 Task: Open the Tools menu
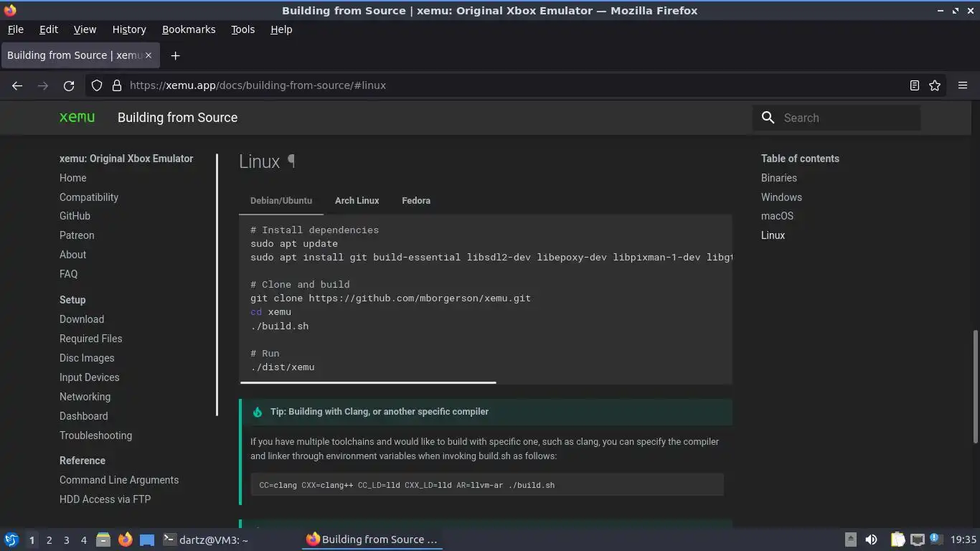pyautogui.click(x=242, y=29)
